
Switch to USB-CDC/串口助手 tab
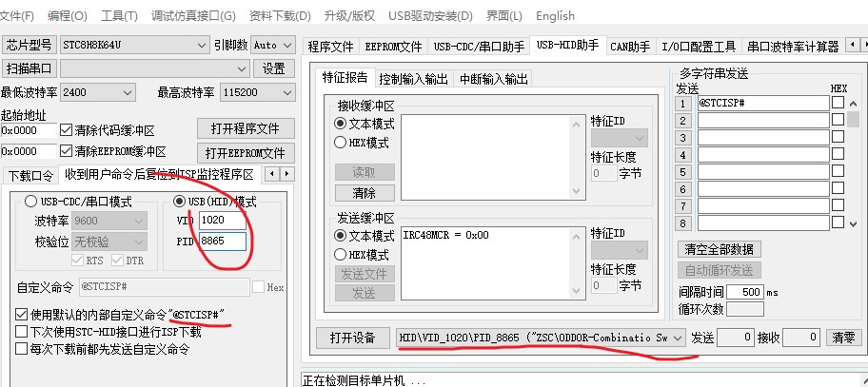(479, 47)
